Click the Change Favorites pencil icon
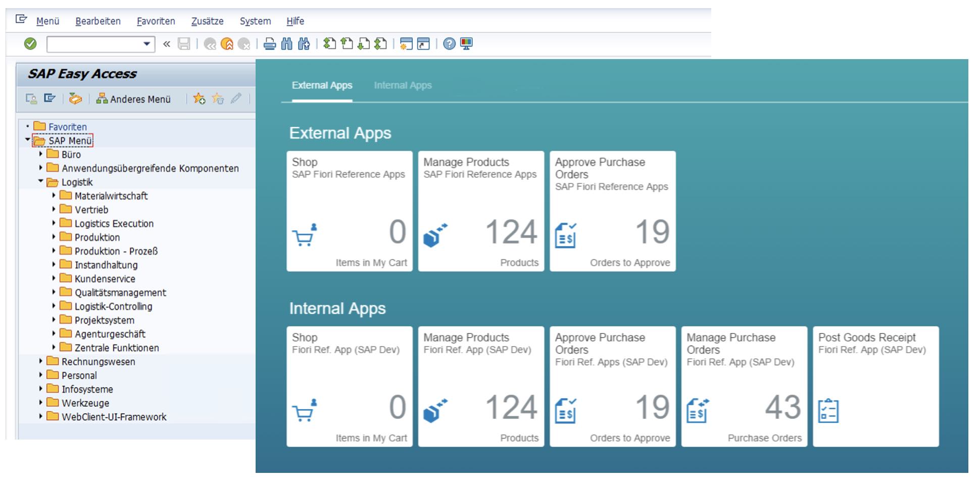 tap(236, 98)
